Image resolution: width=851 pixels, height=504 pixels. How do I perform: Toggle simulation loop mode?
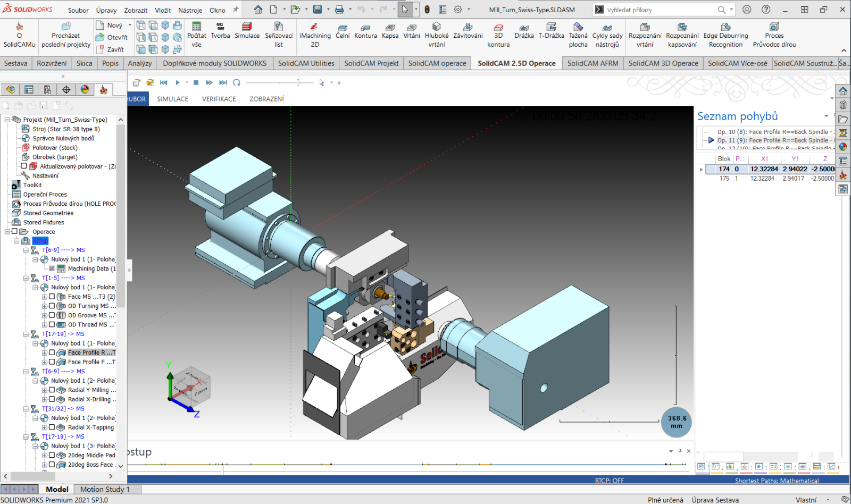click(x=237, y=82)
